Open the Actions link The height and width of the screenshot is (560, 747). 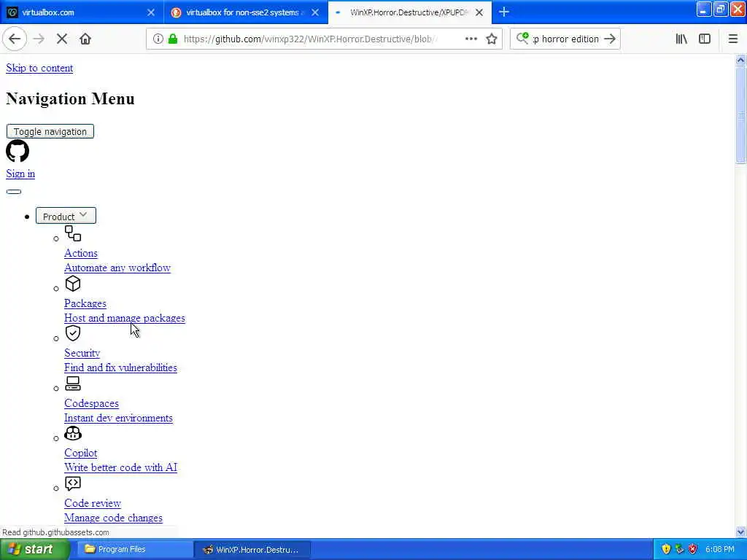81,253
